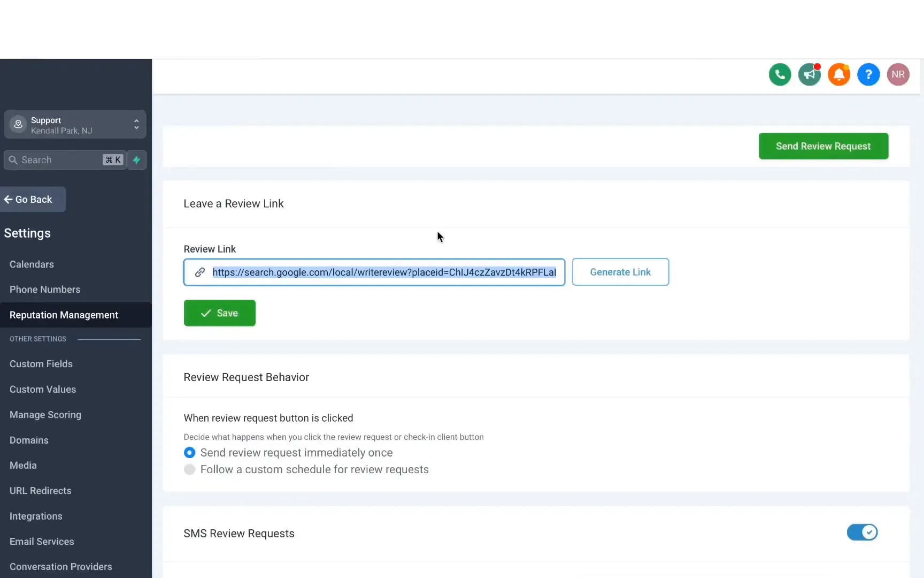Open Conversation Providers settings
This screenshot has height=578, width=924.
[60, 567]
